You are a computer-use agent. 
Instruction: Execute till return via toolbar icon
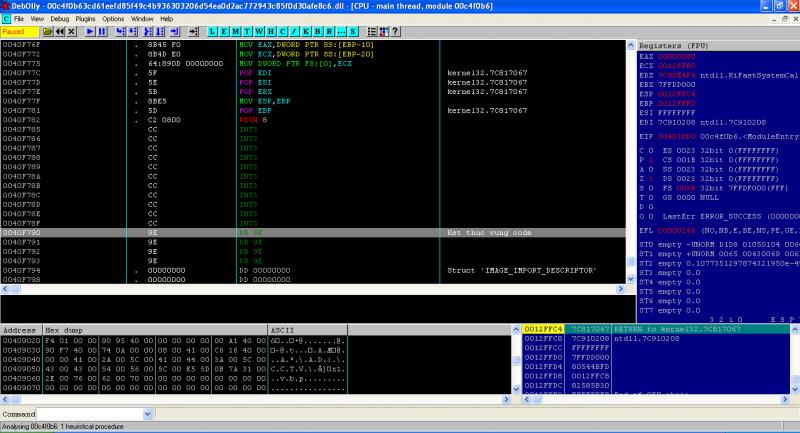pyautogui.click(x=174, y=32)
